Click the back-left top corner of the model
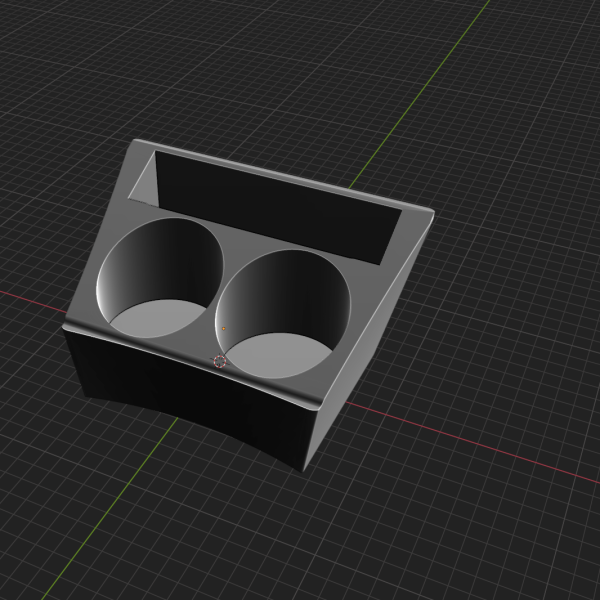 point(139,142)
